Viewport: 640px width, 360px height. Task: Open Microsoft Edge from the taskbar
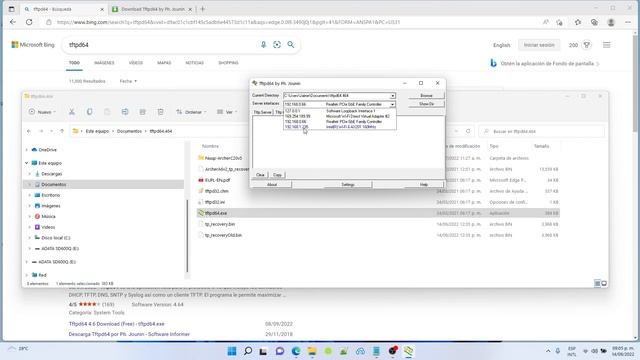pos(296,351)
